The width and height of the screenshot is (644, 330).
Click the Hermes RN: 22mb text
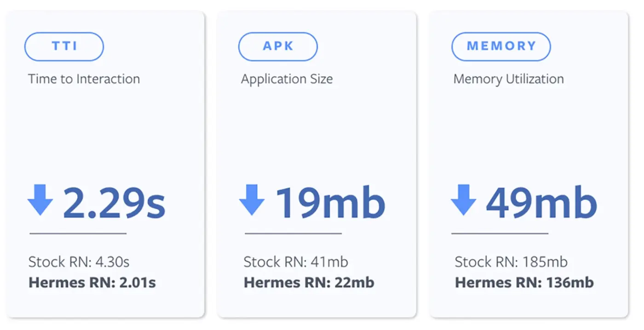(x=309, y=282)
